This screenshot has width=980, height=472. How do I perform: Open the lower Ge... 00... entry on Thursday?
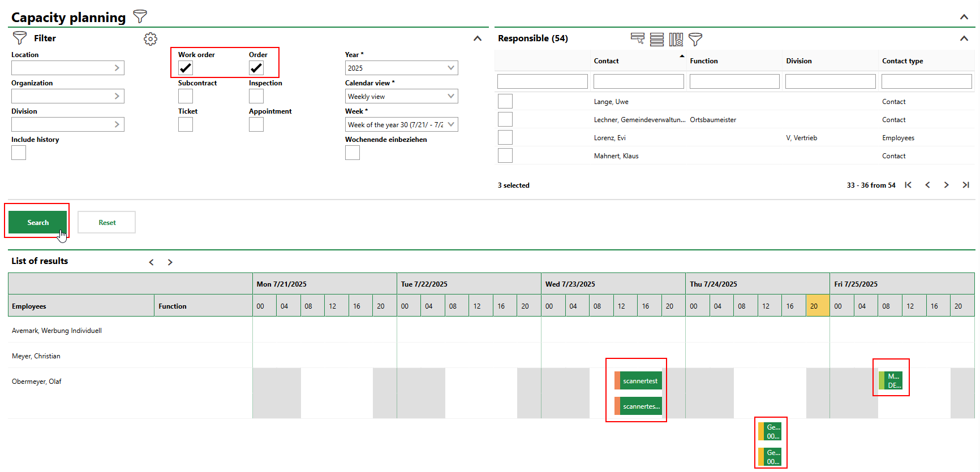[770, 457]
